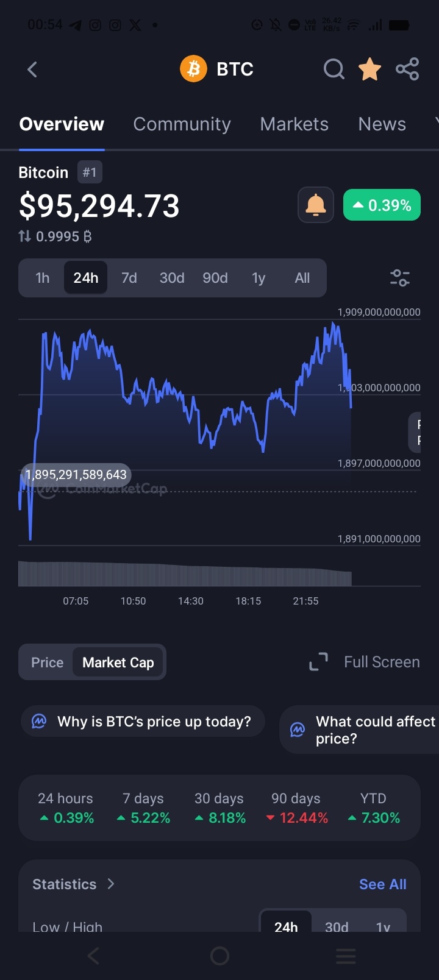This screenshot has width=439, height=980.
Task: Tap the orange Bitcoin logo icon
Action: pyautogui.click(x=193, y=69)
